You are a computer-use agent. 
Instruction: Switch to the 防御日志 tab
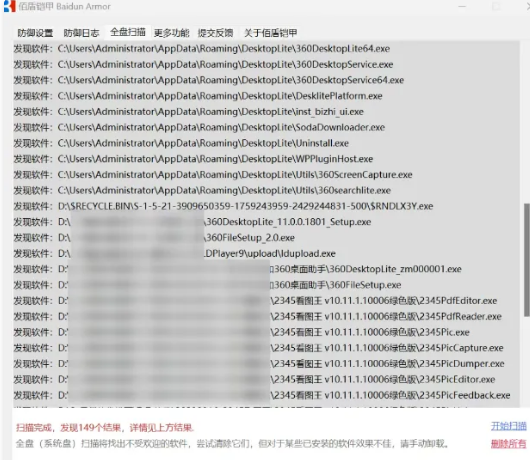tap(81, 33)
